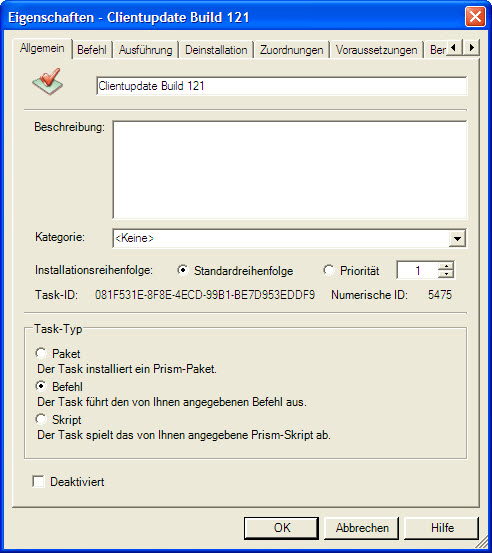Decrease priority with the down spinner arrow
Viewport: 492px width, 553px height.
pyautogui.click(x=447, y=274)
